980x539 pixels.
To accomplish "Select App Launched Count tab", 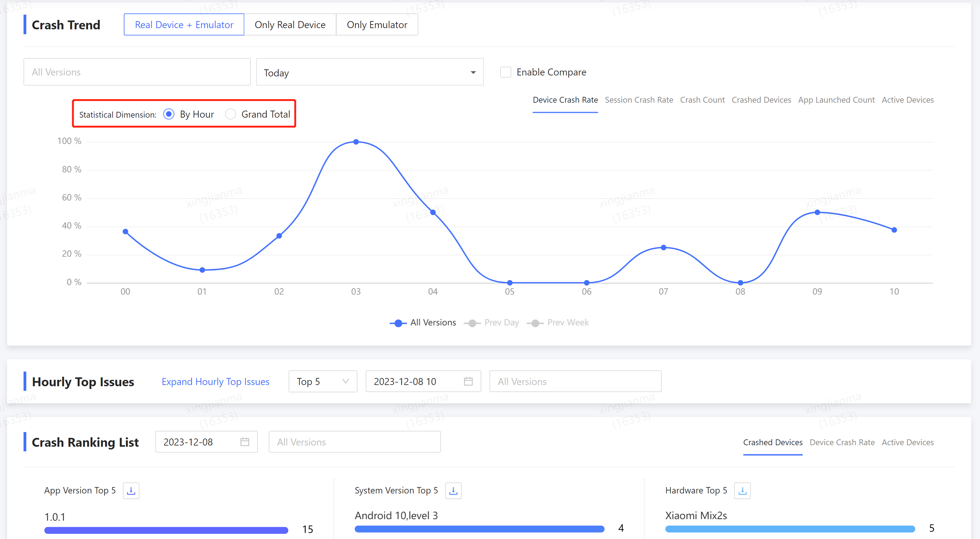I will [836, 100].
